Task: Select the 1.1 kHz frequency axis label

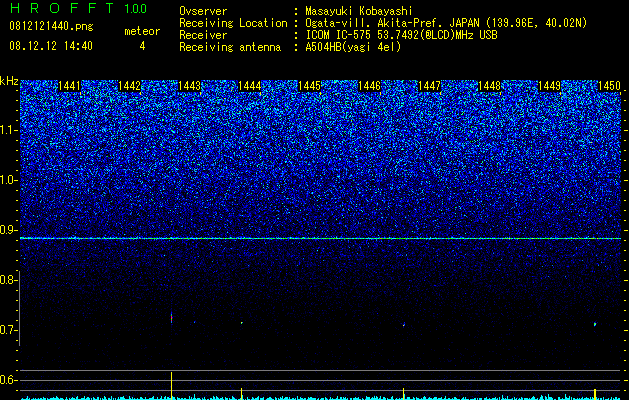Action: coord(8,130)
